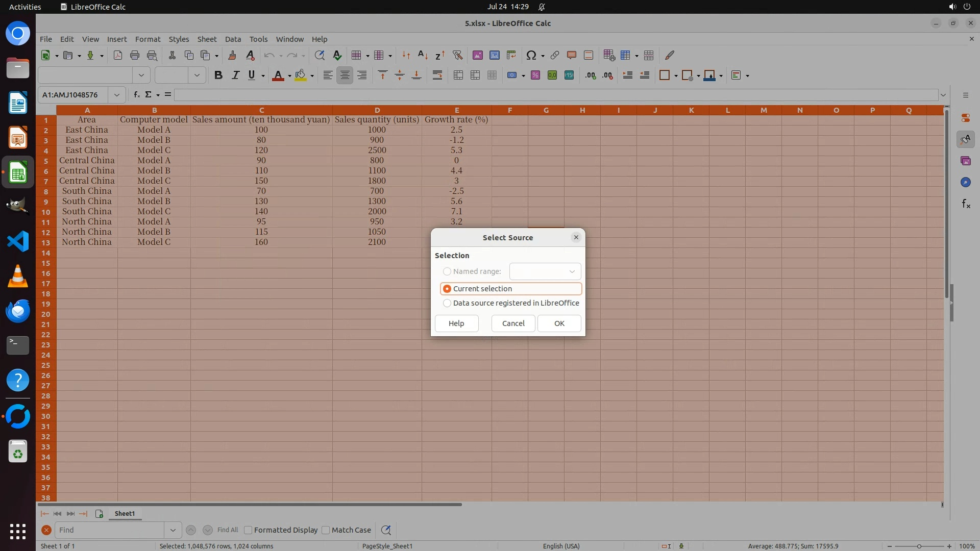Viewport: 980px width, 551px height.
Task: Open the Data menu
Action: (x=233, y=39)
